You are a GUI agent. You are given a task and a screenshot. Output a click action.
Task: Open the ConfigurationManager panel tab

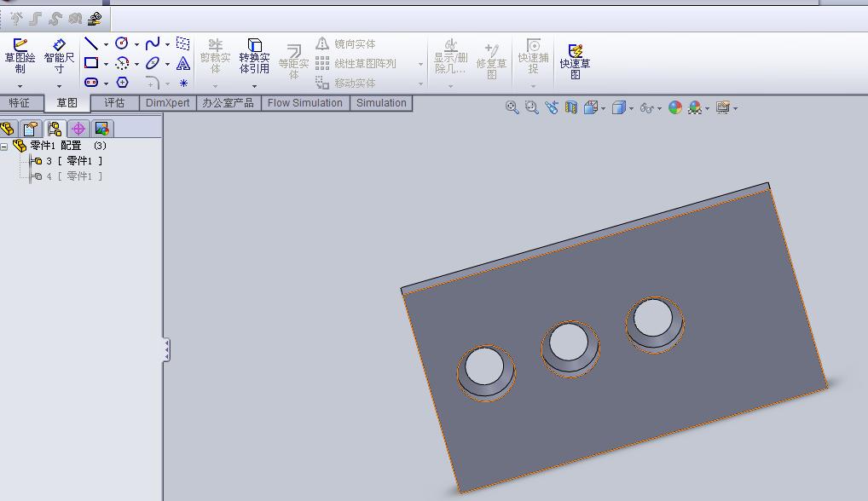[x=55, y=129]
